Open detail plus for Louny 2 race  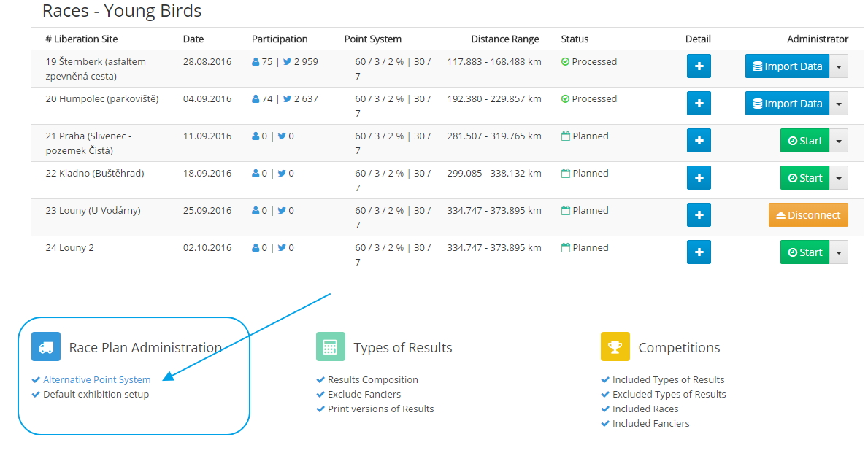pyautogui.click(x=699, y=252)
